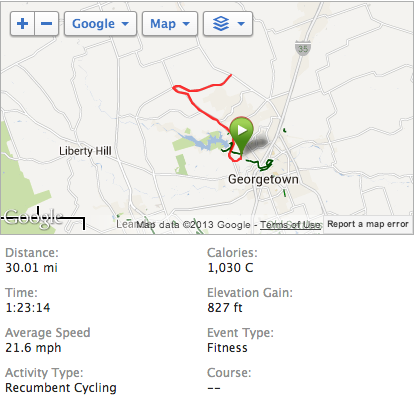Screen dimensions: 415x401
Task: Click the Recumbent Cycling activity type
Action: [61, 388]
